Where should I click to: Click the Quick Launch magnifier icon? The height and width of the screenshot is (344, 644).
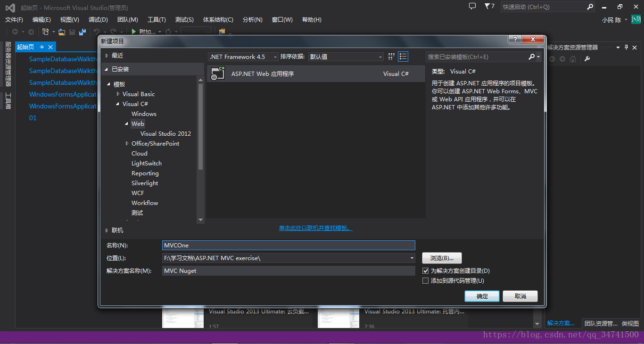(590, 7)
